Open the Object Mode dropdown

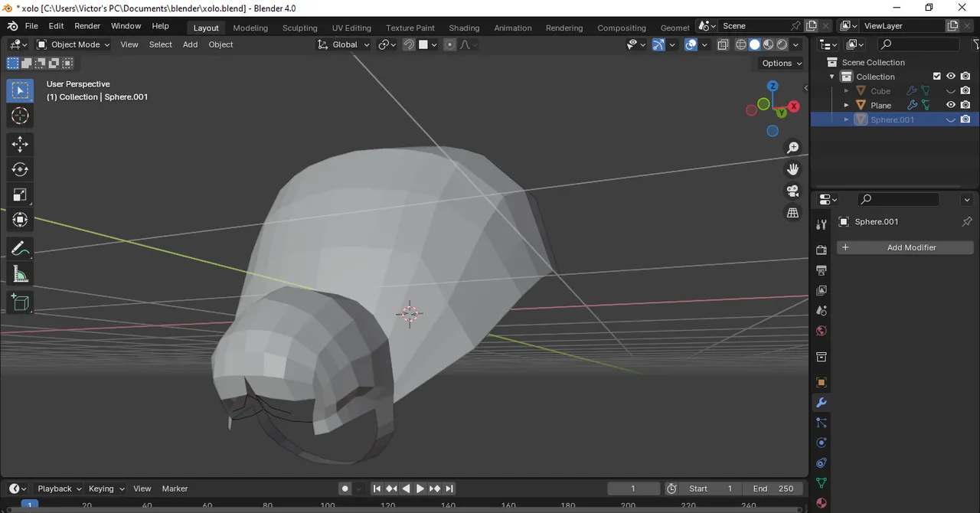pyautogui.click(x=73, y=44)
